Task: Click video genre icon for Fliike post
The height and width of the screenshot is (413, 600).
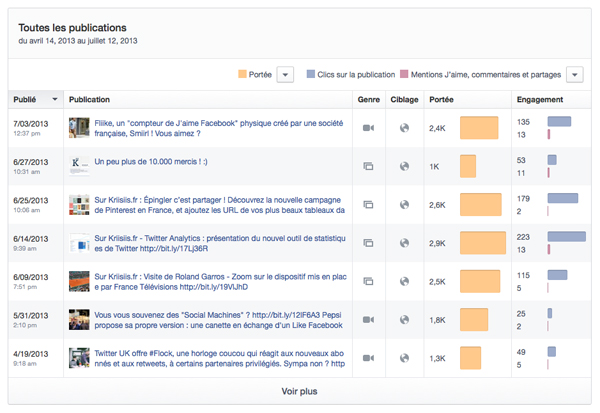Action: pyautogui.click(x=368, y=128)
